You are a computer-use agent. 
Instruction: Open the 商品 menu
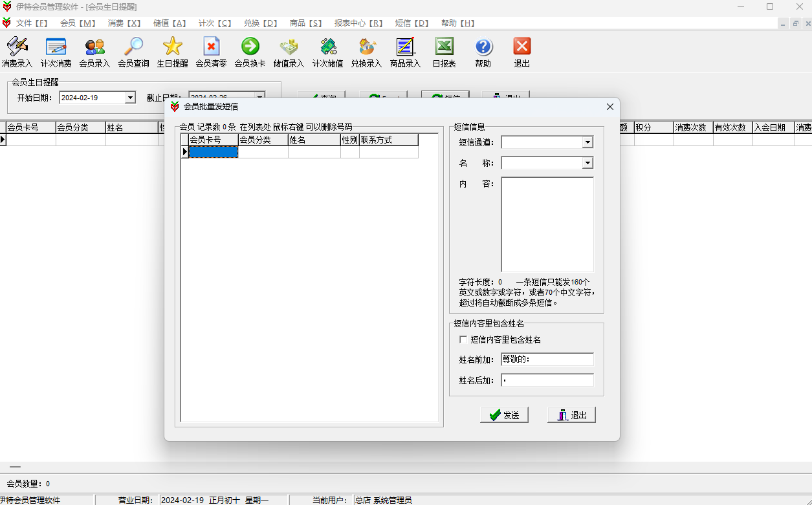click(305, 23)
